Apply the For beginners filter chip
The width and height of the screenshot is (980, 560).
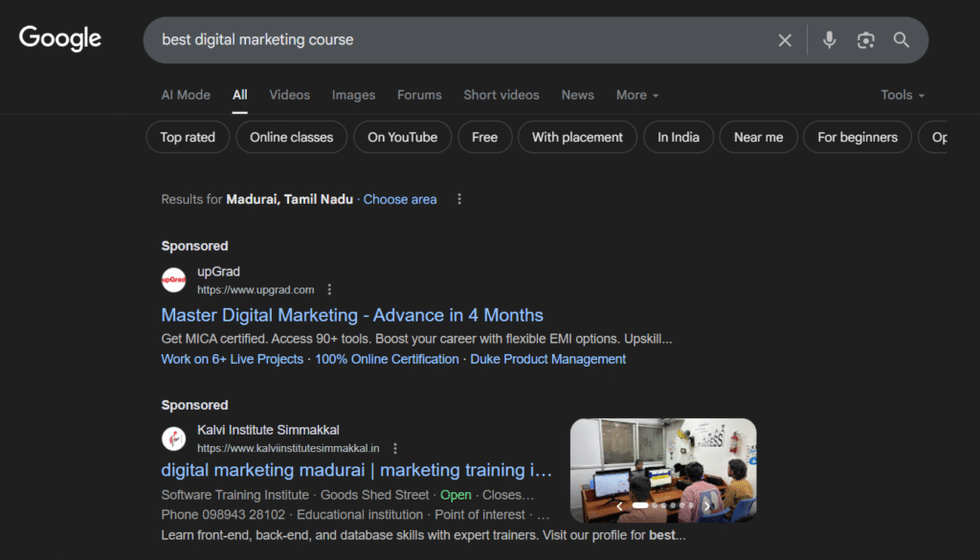(x=857, y=137)
